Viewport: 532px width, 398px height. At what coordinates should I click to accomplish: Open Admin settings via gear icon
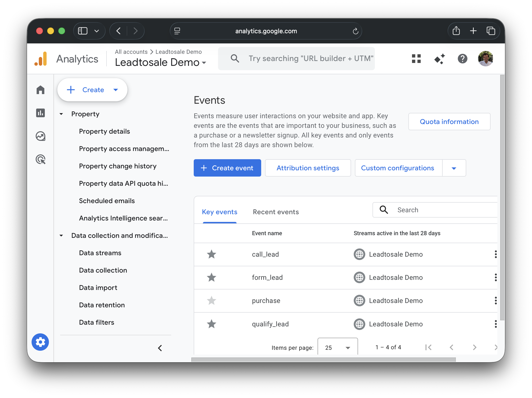pyautogui.click(x=40, y=342)
